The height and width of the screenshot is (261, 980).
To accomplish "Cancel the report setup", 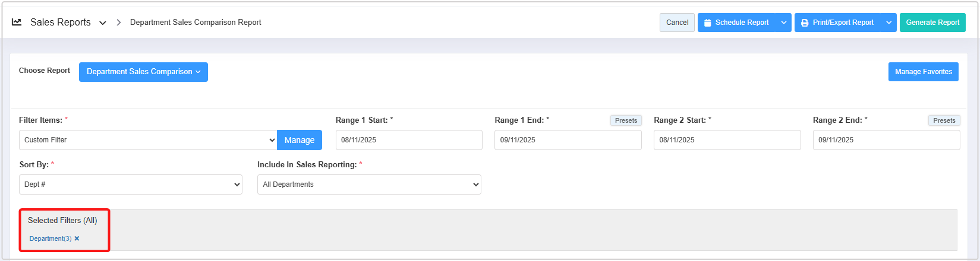I will [677, 23].
